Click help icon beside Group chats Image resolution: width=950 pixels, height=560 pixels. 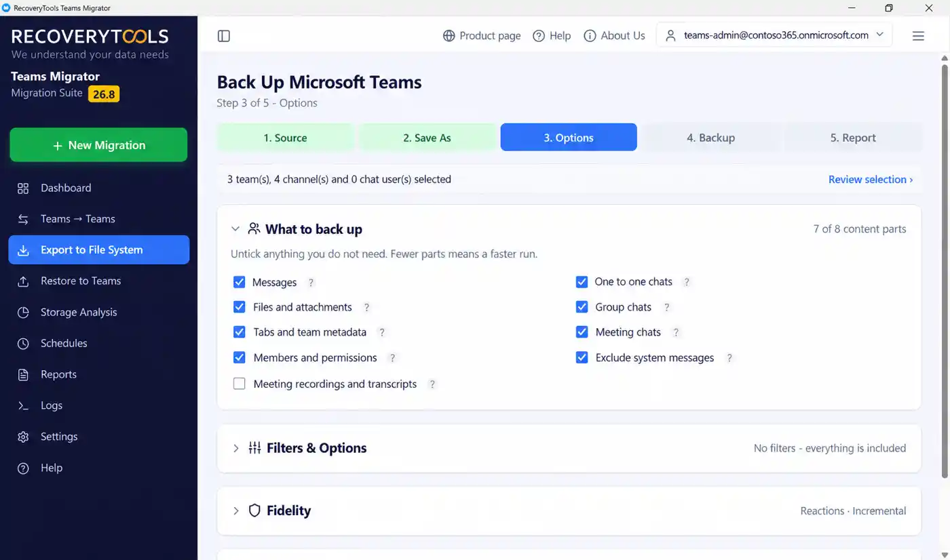click(667, 307)
